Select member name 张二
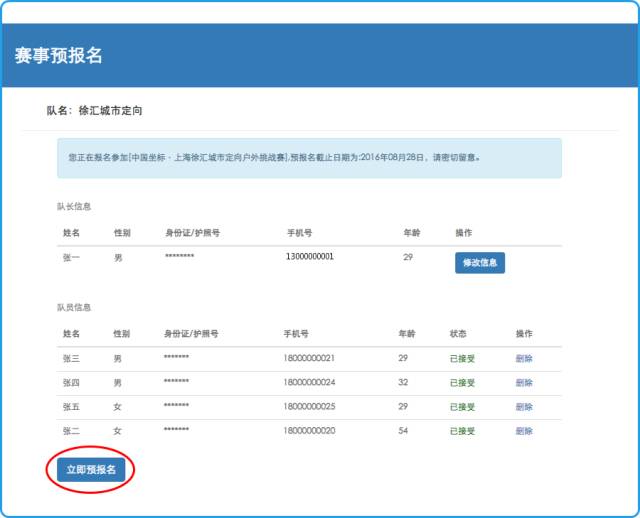Image resolution: width=640 pixels, height=518 pixels. (71, 431)
